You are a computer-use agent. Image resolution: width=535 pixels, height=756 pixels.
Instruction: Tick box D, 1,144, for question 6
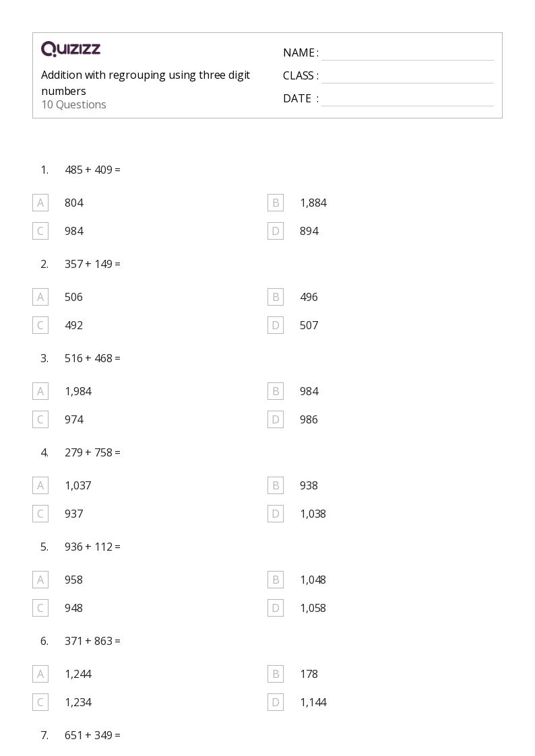[x=276, y=702]
